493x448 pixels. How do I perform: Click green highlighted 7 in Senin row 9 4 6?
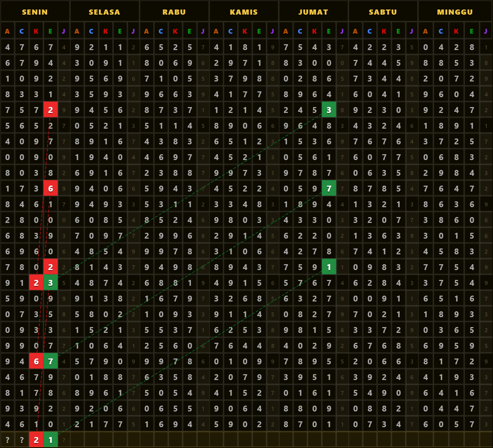[50, 361]
